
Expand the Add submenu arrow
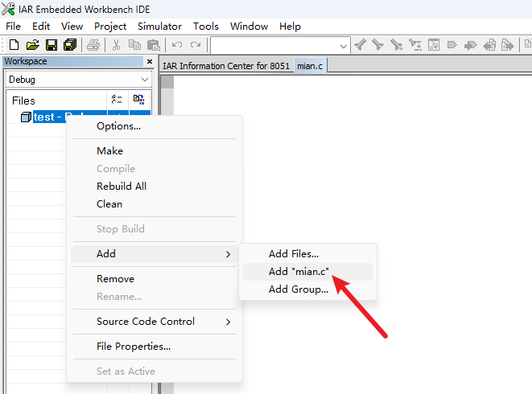click(228, 254)
